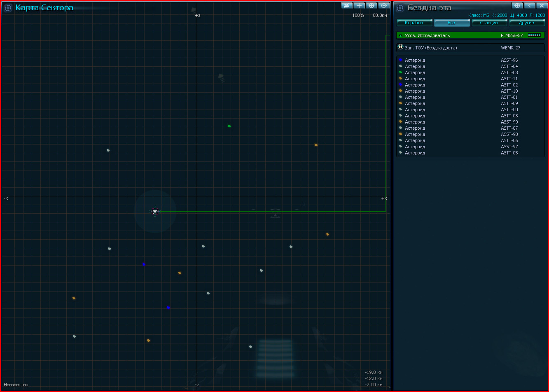Image resolution: width=549 pixels, height=392 pixels.
Task: Click the Неизвестно label at the map's bottom
Action: [16, 385]
